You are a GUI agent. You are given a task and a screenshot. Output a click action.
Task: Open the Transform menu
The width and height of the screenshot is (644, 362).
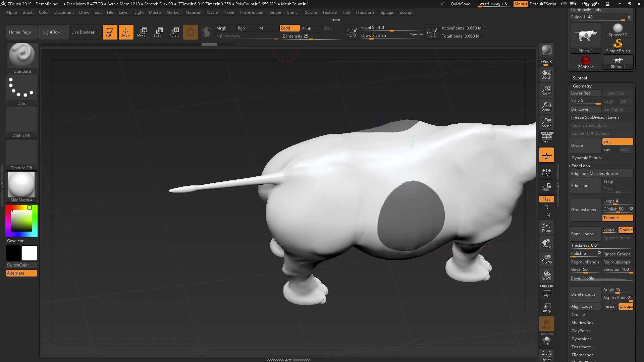click(365, 12)
